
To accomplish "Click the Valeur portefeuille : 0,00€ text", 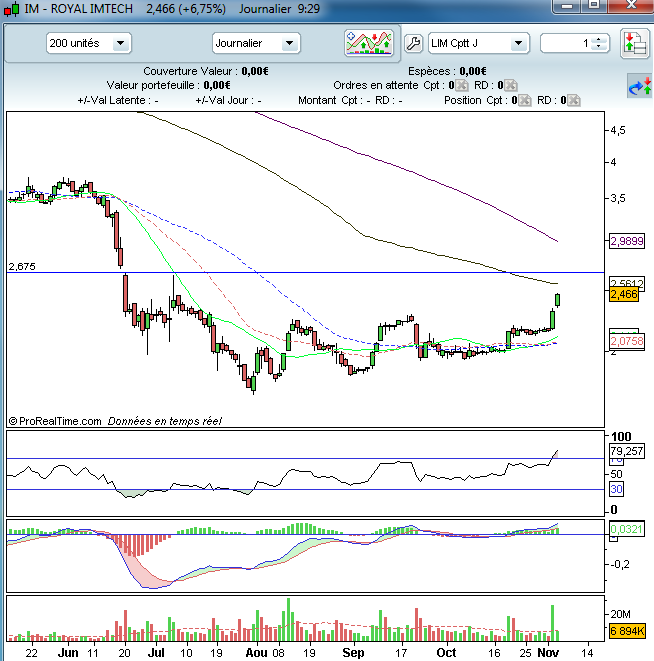I will click(168, 85).
